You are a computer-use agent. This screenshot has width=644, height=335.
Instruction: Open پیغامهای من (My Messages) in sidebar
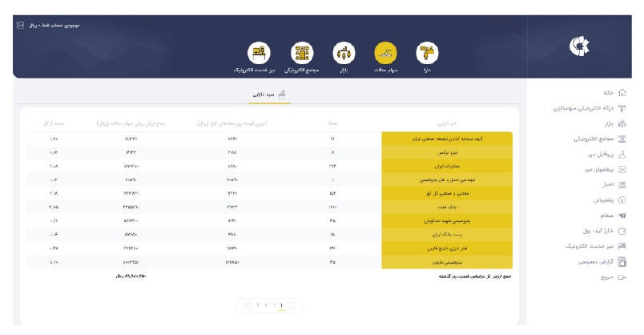pyautogui.click(x=605, y=169)
